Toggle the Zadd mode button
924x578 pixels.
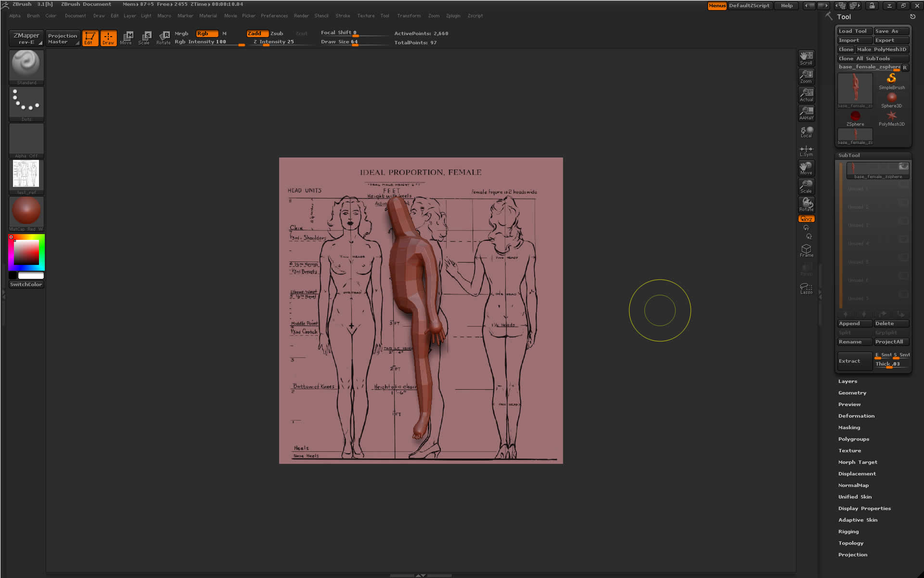coord(257,33)
